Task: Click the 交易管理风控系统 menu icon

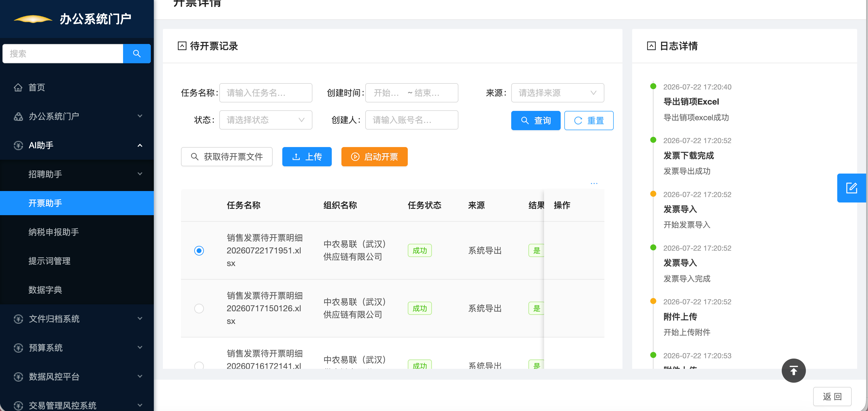Action: (18, 405)
